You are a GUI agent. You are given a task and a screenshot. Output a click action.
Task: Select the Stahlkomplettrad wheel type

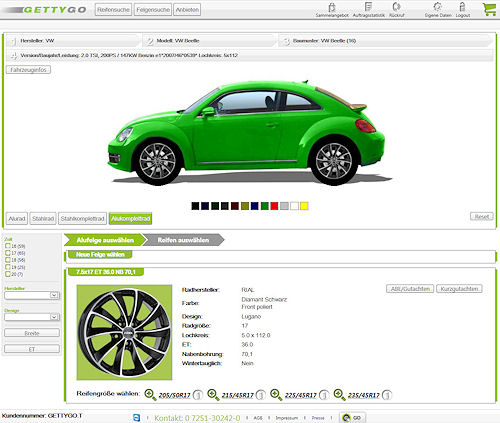[x=83, y=219]
